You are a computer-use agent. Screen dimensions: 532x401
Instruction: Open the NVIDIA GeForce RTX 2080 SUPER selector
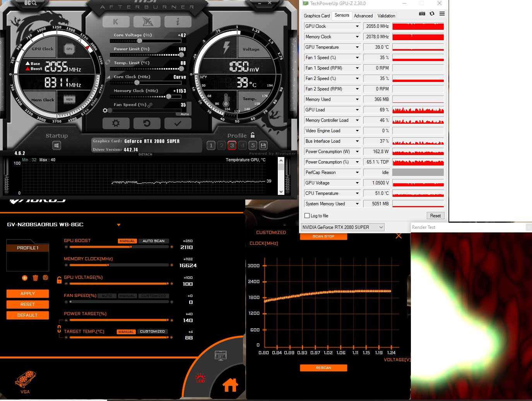click(343, 227)
